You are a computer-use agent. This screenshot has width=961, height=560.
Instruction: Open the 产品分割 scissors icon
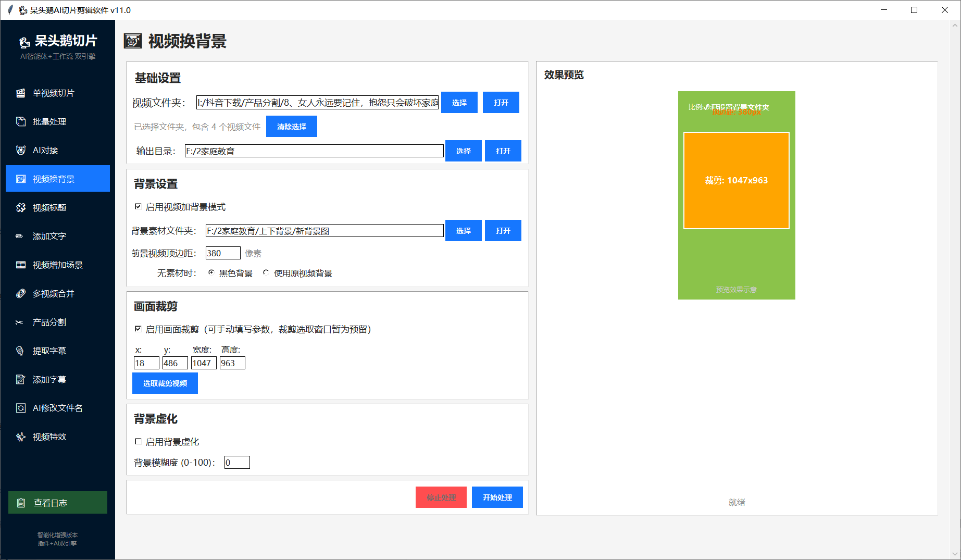(20, 322)
